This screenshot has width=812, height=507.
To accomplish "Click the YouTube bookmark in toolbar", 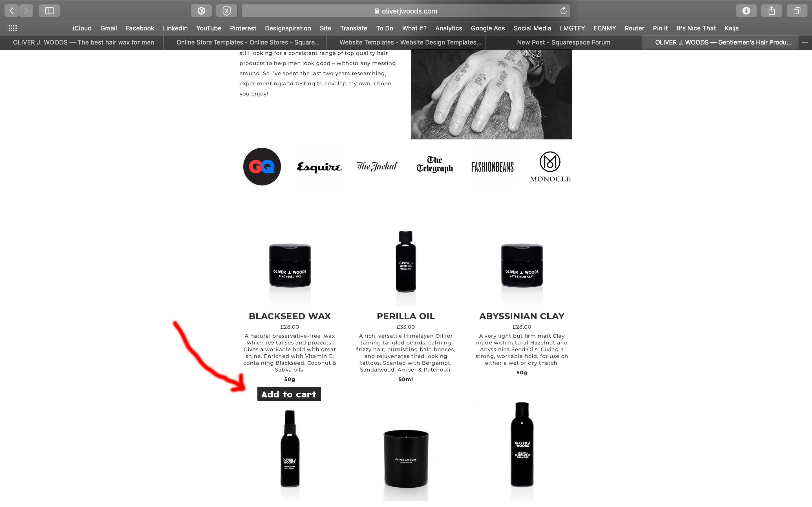I will click(x=209, y=28).
